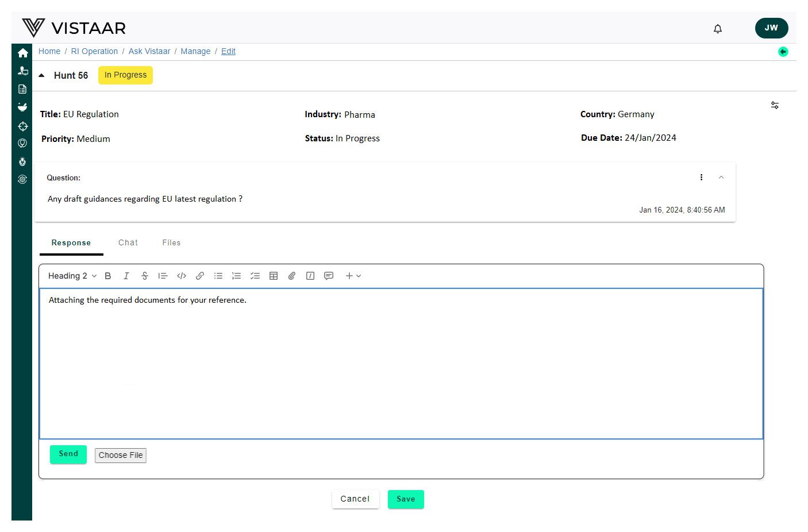808x532 pixels.
Task: Insert a table using table icon
Action: click(x=274, y=276)
